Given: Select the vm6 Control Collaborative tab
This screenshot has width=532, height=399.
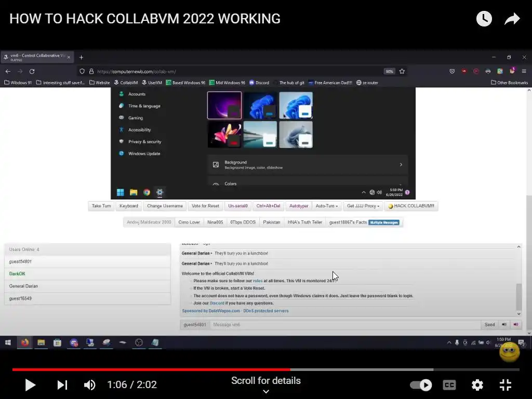Looking at the screenshot, I should pyautogui.click(x=37, y=57).
